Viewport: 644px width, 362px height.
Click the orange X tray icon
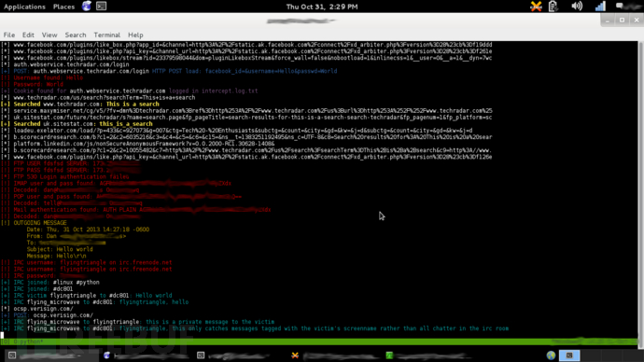click(536, 7)
